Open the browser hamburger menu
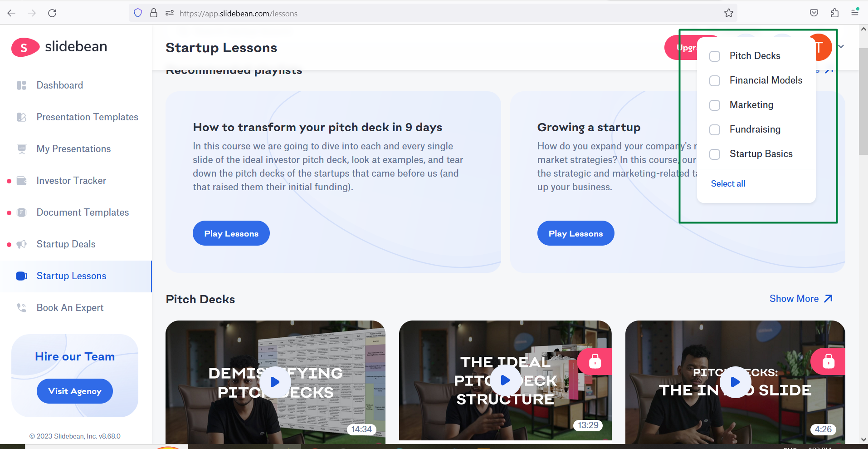Image resolution: width=868 pixels, height=449 pixels. pos(855,13)
